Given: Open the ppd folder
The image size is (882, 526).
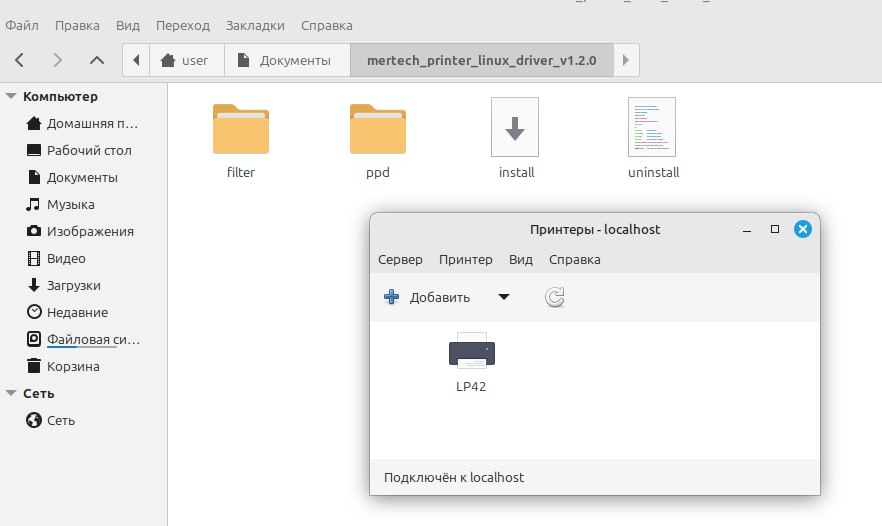Looking at the screenshot, I should tap(377, 130).
